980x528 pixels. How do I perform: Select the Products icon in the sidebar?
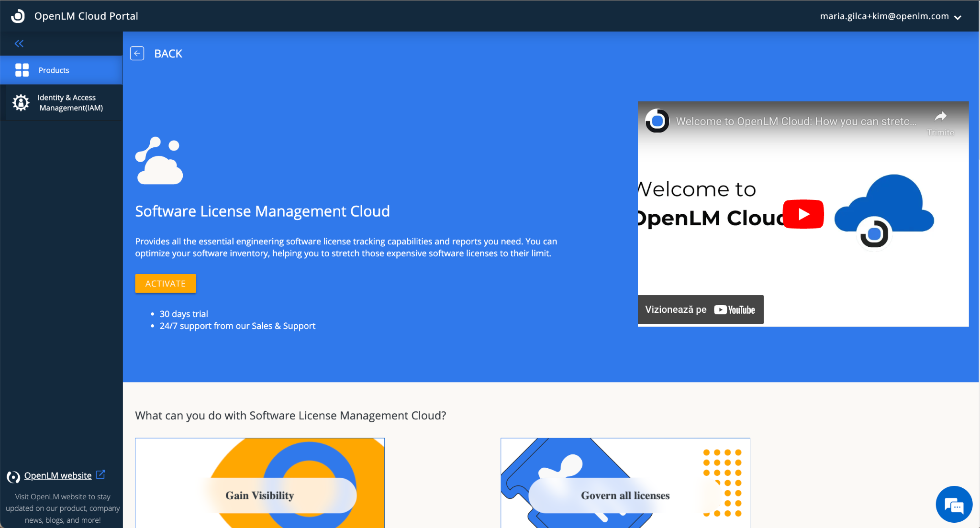point(22,70)
